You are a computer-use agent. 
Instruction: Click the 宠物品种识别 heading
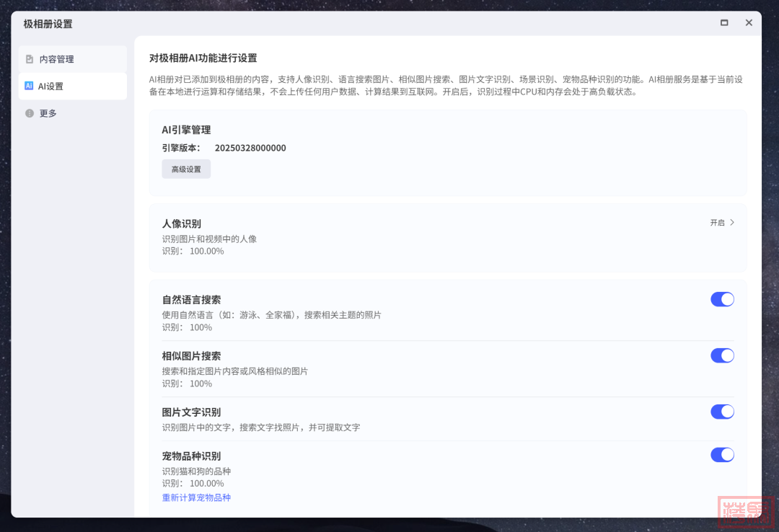191,456
